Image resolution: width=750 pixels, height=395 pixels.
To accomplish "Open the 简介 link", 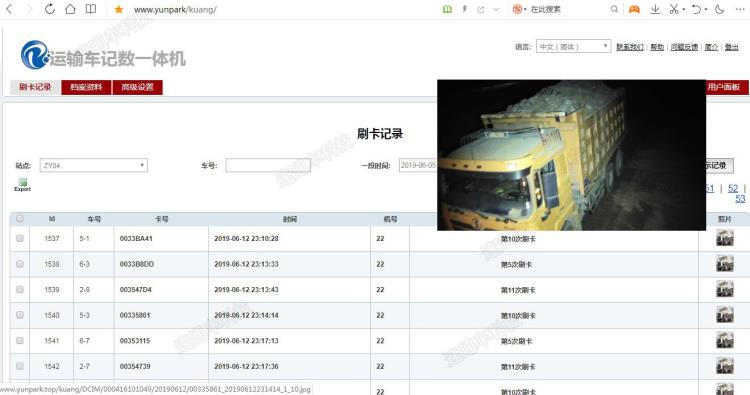I will (x=711, y=47).
